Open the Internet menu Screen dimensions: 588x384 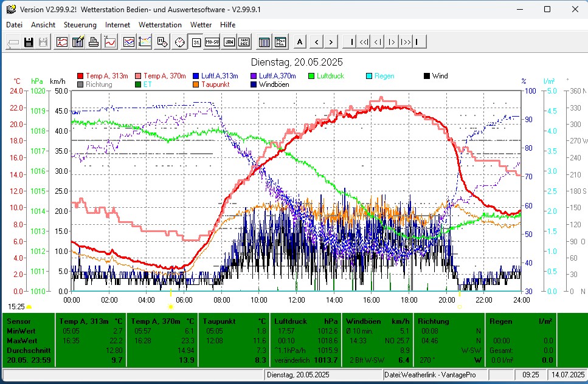click(x=117, y=25)
